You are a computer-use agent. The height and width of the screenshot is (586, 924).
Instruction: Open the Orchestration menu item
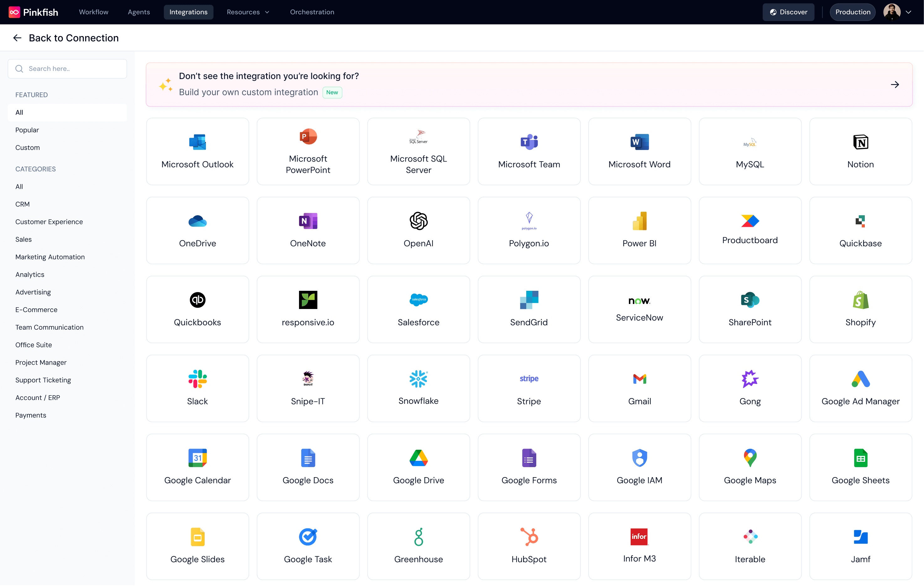coord(312,12)
